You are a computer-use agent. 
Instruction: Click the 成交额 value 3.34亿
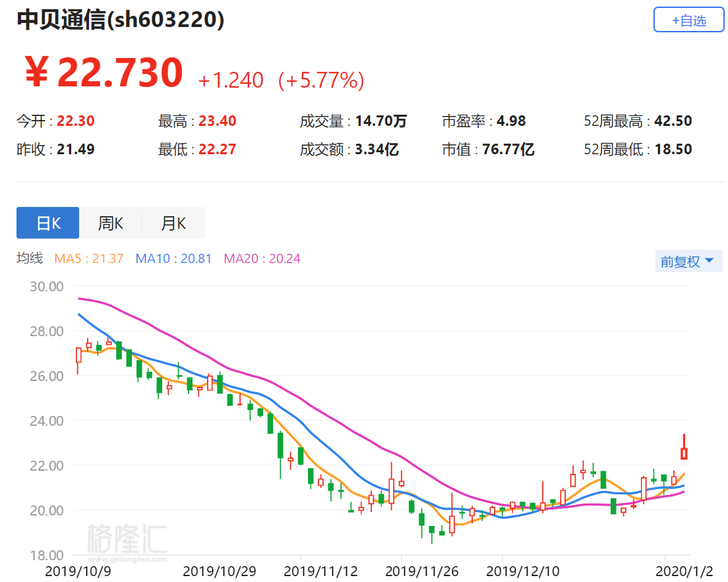377,150
